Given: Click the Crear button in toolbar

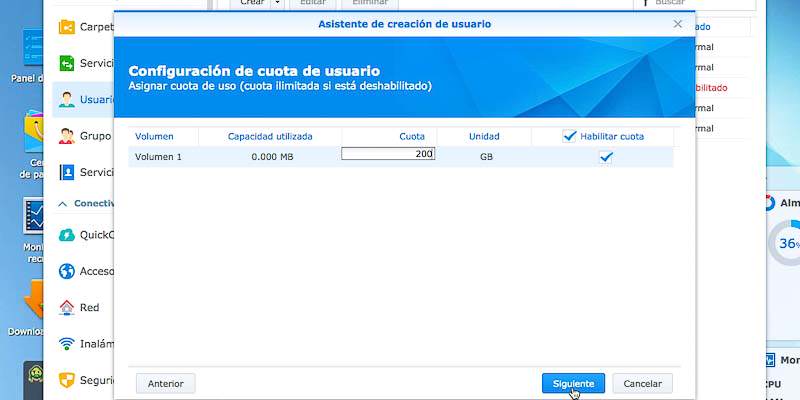Looking at the screenshot, I should (250, 3).
